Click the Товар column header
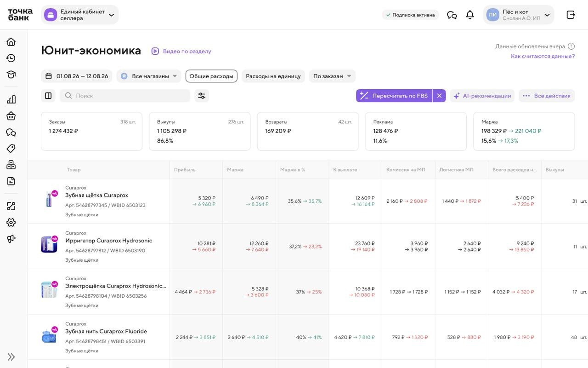The width and height of the screenshot is (588, 368). 73,170
